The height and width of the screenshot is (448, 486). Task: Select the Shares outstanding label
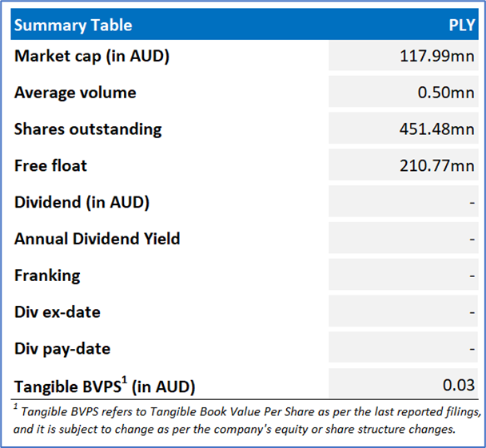coord(88,129)
